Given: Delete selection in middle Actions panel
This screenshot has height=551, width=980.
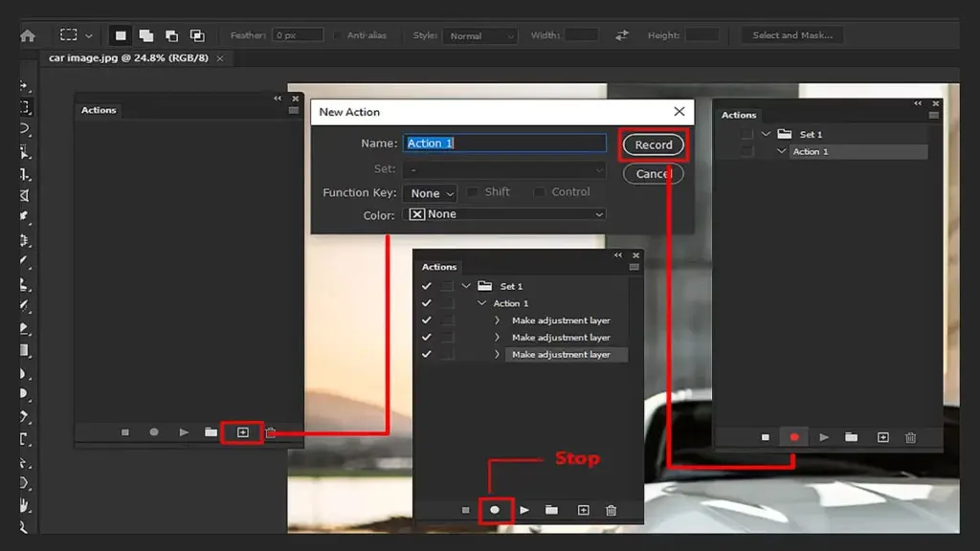Looking at the screenshot, I should (x=612, y=511).
